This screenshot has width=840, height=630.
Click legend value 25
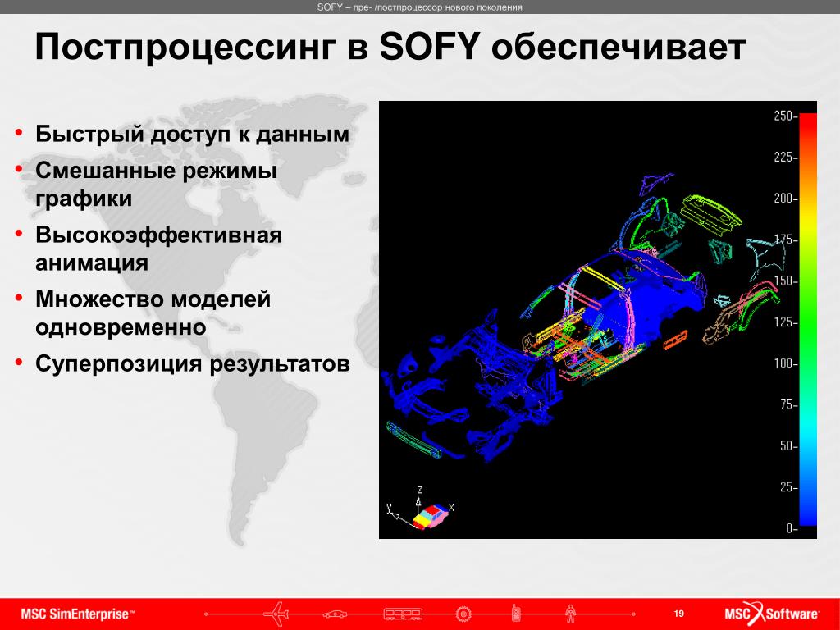[787, 487]
